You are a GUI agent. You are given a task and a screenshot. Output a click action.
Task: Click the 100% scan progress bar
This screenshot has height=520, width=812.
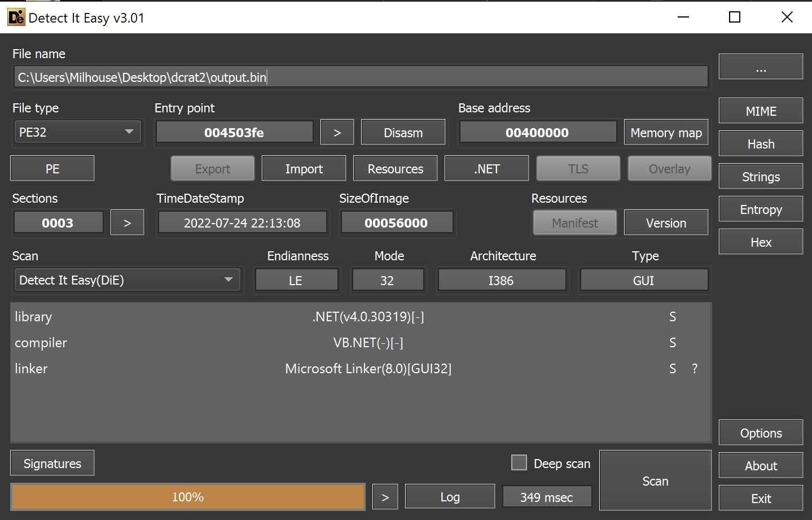pos(187,497)
